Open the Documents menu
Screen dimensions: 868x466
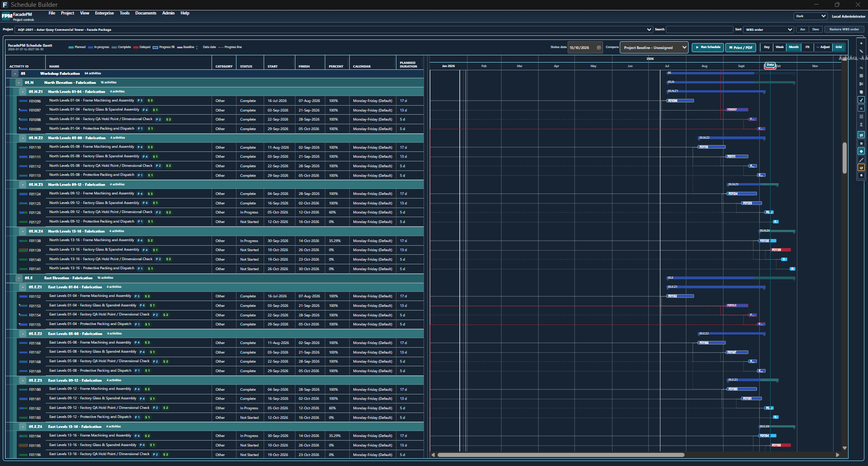tap(146, 13)
